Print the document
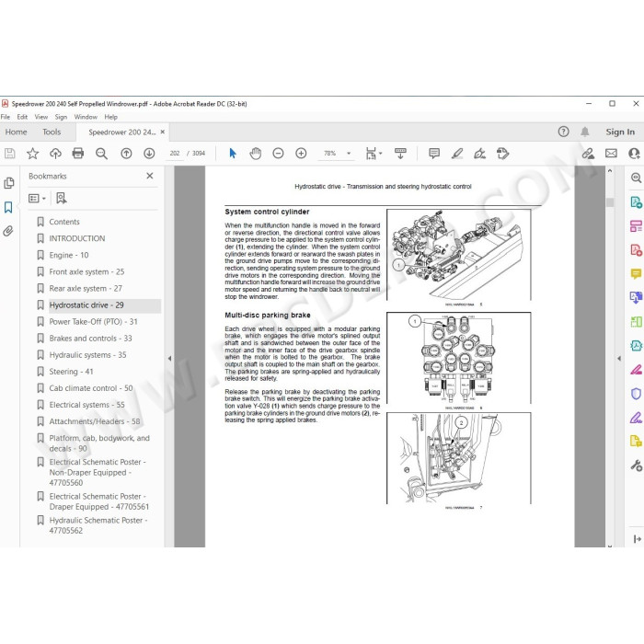The image size is (644, 644). (78, 154)
